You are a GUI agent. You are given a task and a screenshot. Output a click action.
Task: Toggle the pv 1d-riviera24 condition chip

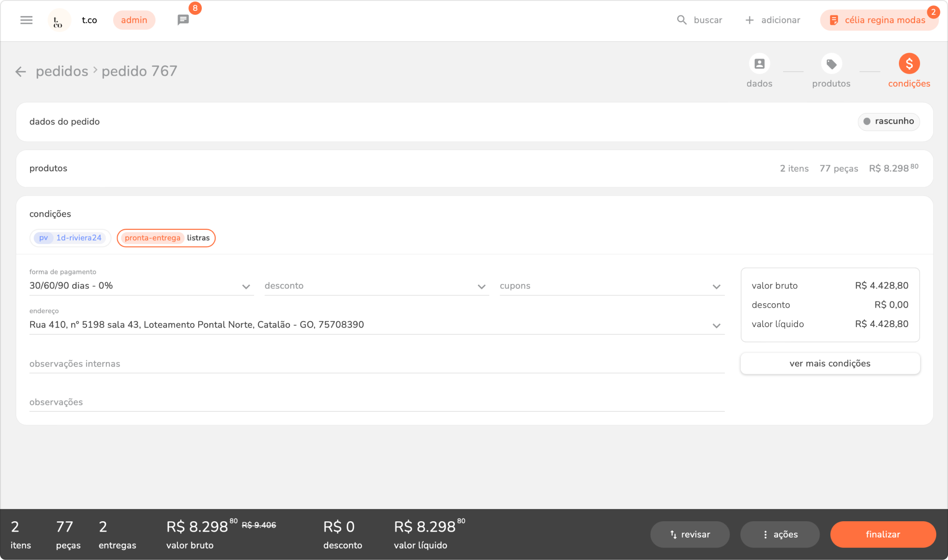tap(70, 238)
